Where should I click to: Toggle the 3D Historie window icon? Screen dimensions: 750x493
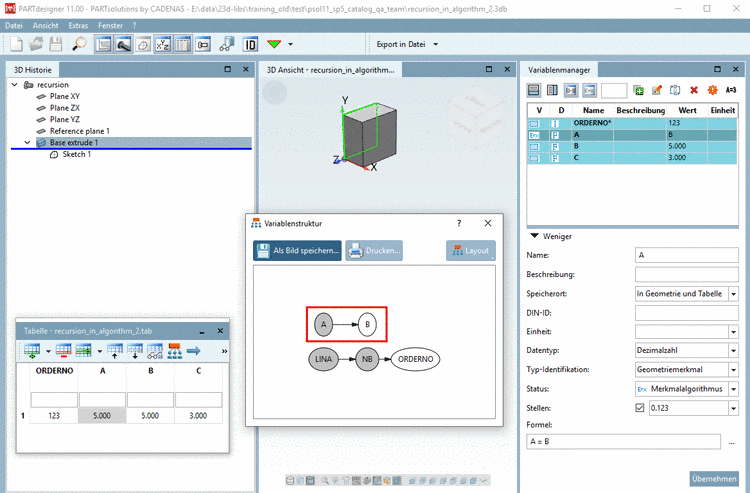(103, 44)
